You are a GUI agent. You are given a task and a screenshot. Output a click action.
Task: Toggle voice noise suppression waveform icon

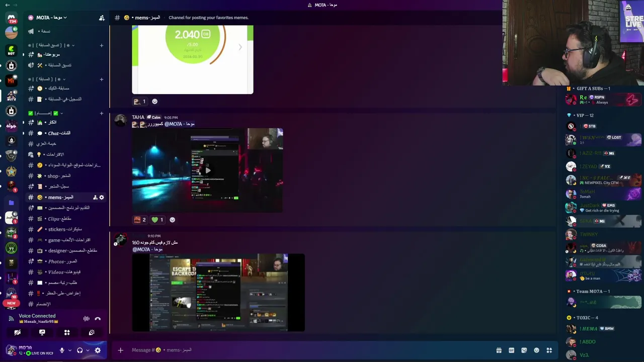[87, 319]
